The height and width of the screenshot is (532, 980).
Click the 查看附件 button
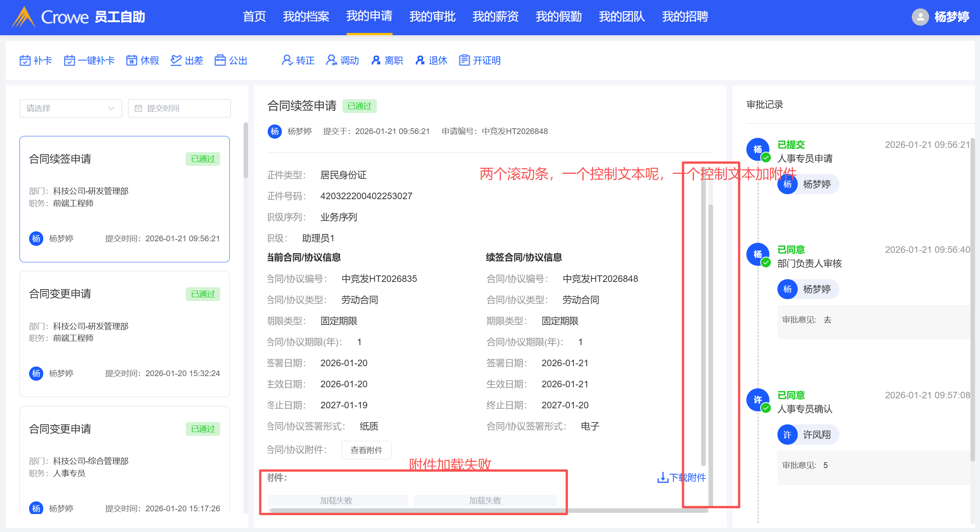click(366, 450)
